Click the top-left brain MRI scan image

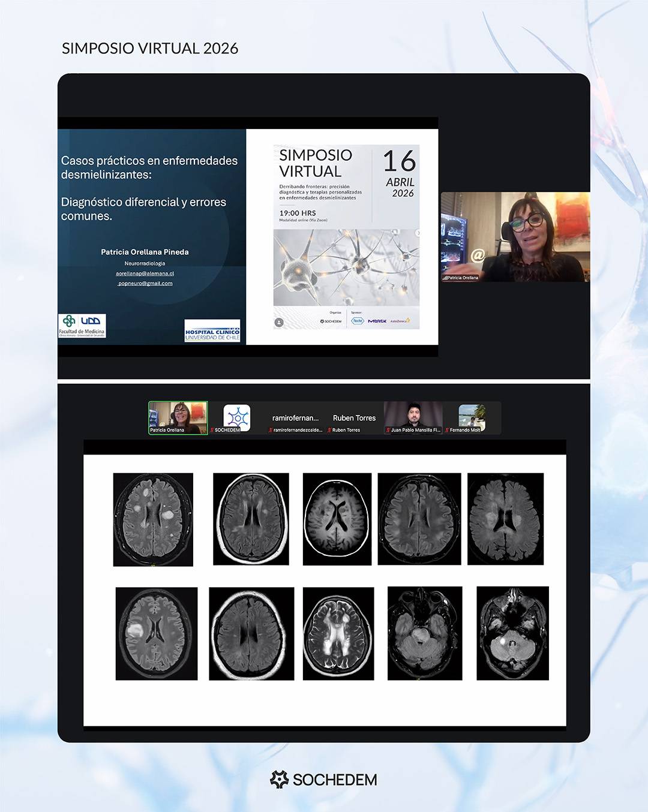pyautogui.click(x=153, y=519)
